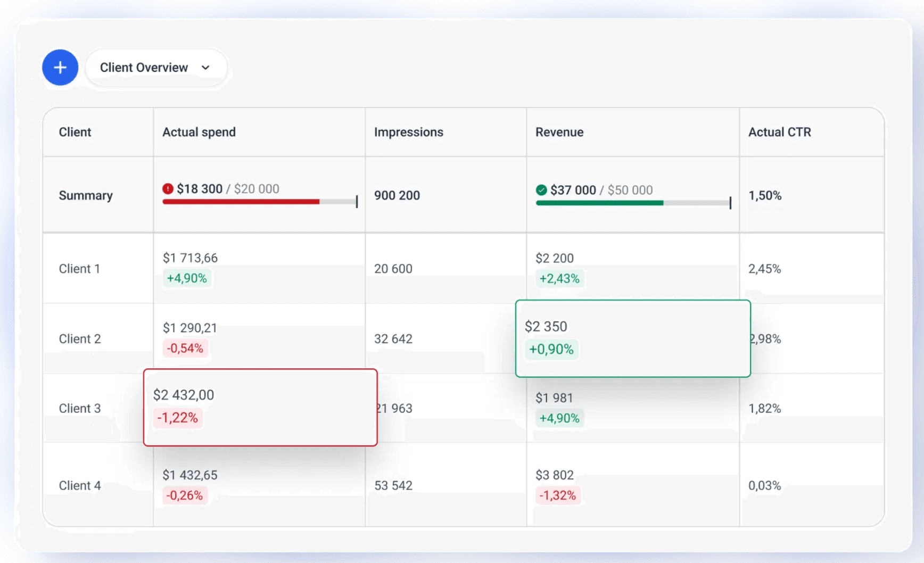The image size is (924, 563).
Task: Click the Client 3 row label
Action: [x=79, y=409]
